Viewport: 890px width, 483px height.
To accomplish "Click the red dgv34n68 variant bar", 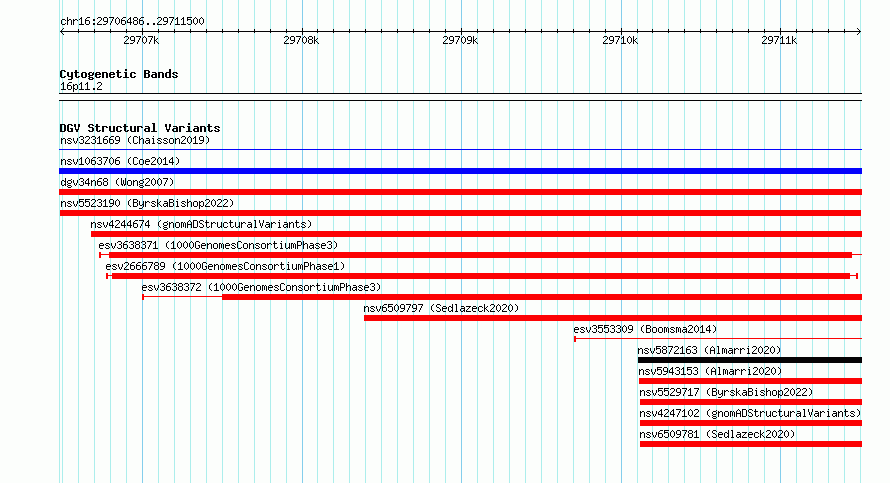I will [x=460, y=192].
